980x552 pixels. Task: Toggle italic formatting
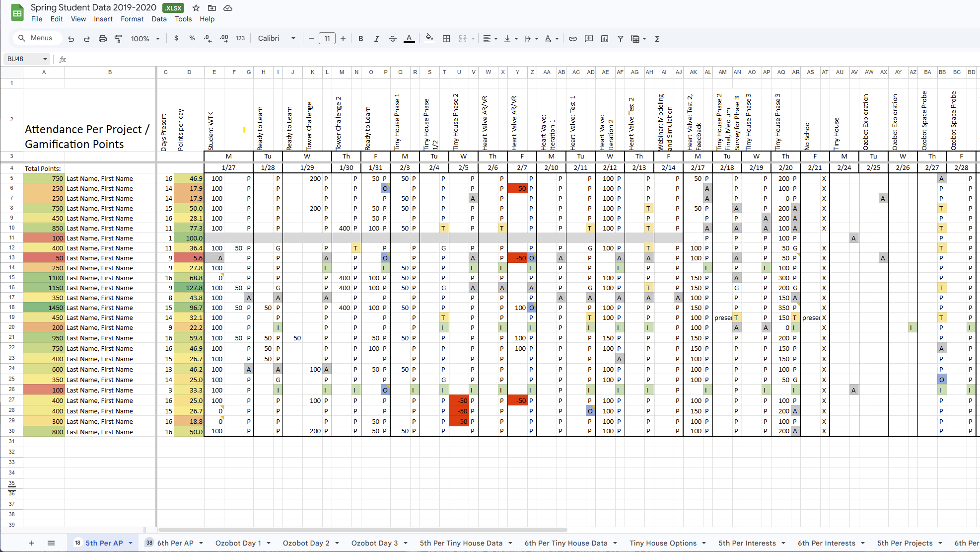coord(377,38)
